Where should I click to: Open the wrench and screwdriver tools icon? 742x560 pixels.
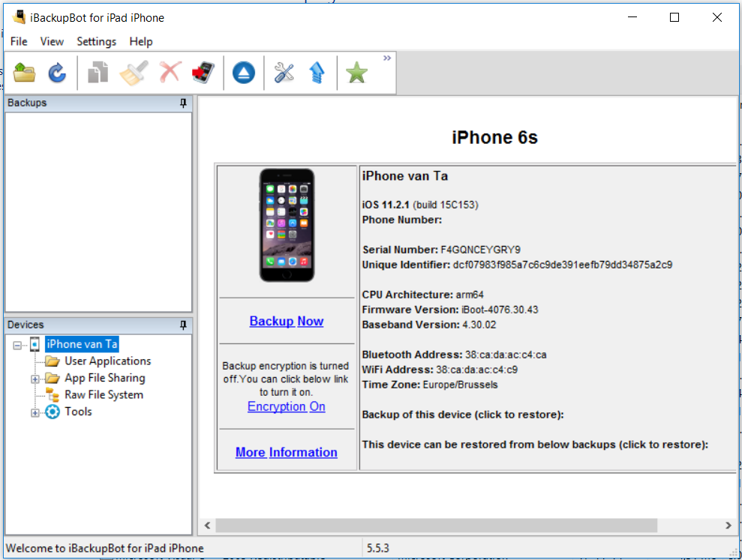pos(284,73)
